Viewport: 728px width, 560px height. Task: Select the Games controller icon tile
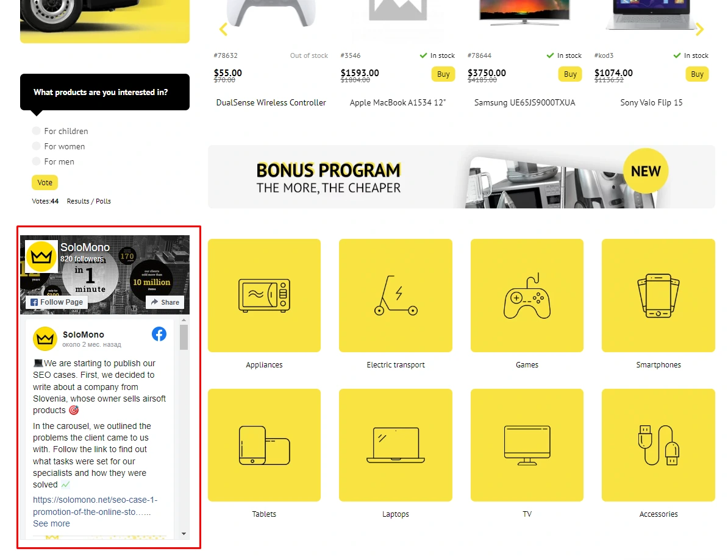pos(527,296)
